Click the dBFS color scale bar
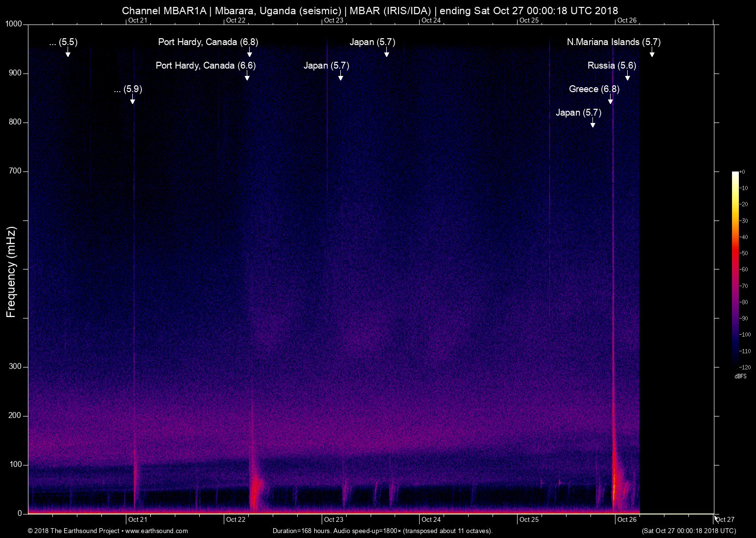The image size is (756, 538). (x=735, y=269)
